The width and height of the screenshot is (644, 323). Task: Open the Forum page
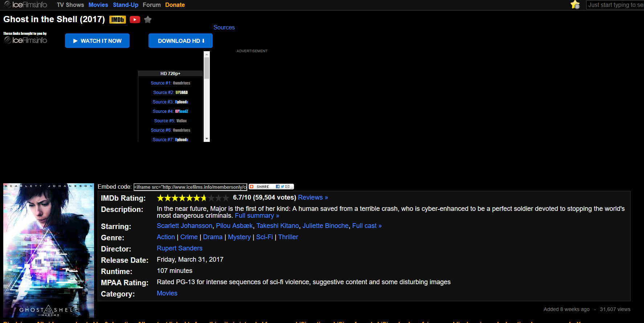[152, 5]
